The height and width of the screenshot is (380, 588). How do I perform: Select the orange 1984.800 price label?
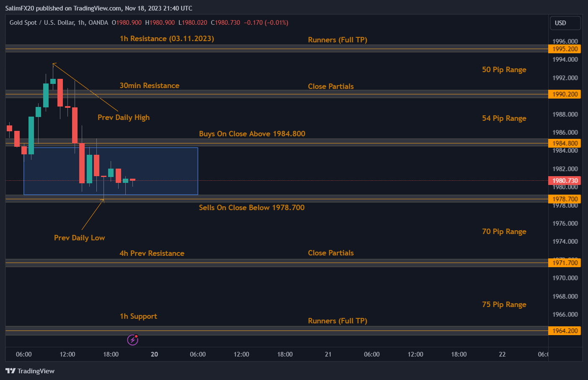pos(565,143)
